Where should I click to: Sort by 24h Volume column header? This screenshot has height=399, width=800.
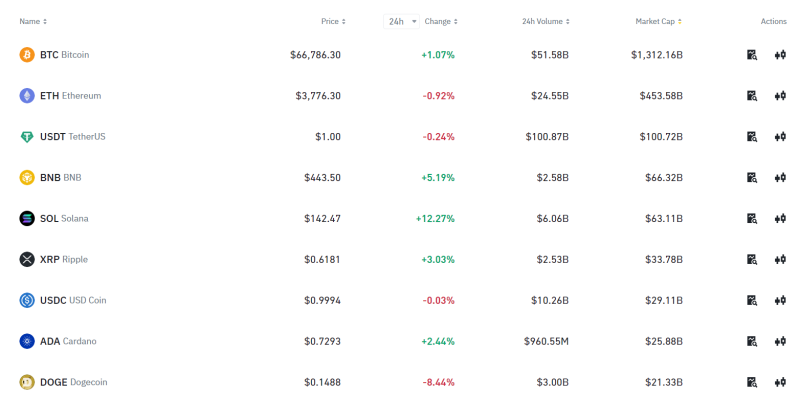coord(546,21)
